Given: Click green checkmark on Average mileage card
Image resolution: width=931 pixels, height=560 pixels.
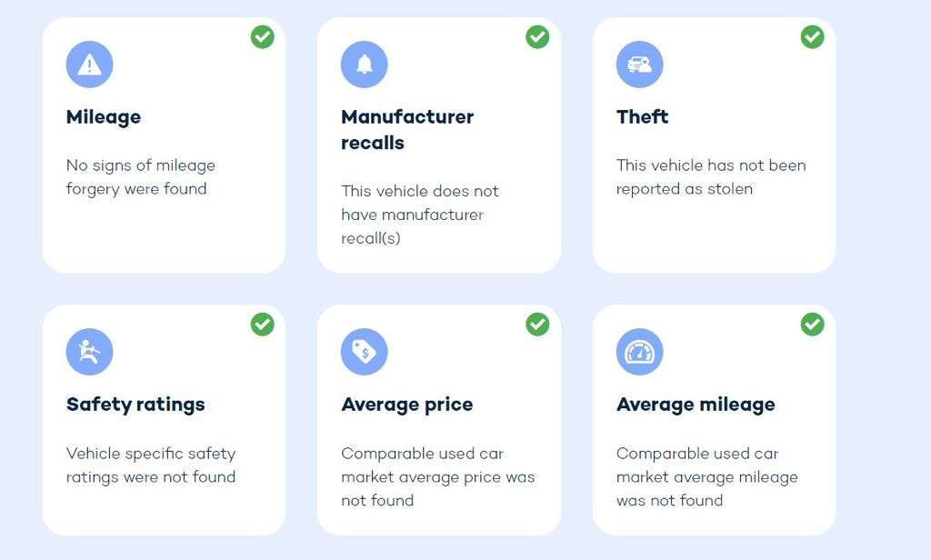Looking at the screenshot, I should tap(812, 325).
